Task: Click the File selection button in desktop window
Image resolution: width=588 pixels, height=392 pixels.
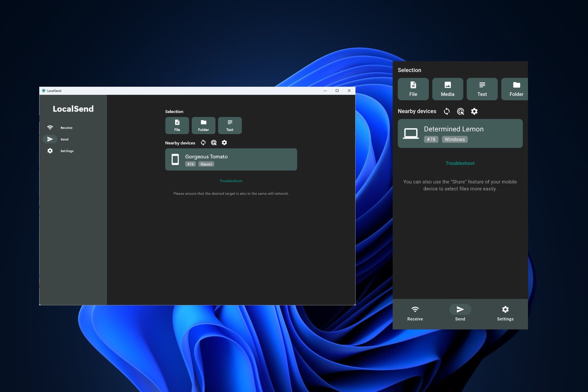Action: click(177, 125)
